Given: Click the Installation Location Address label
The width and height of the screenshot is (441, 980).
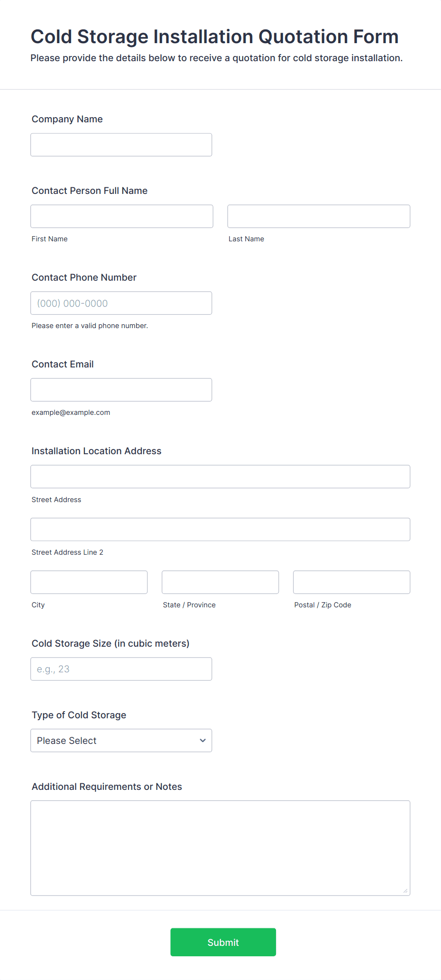Looking at the screenshot, I should (x=97, y=451).
